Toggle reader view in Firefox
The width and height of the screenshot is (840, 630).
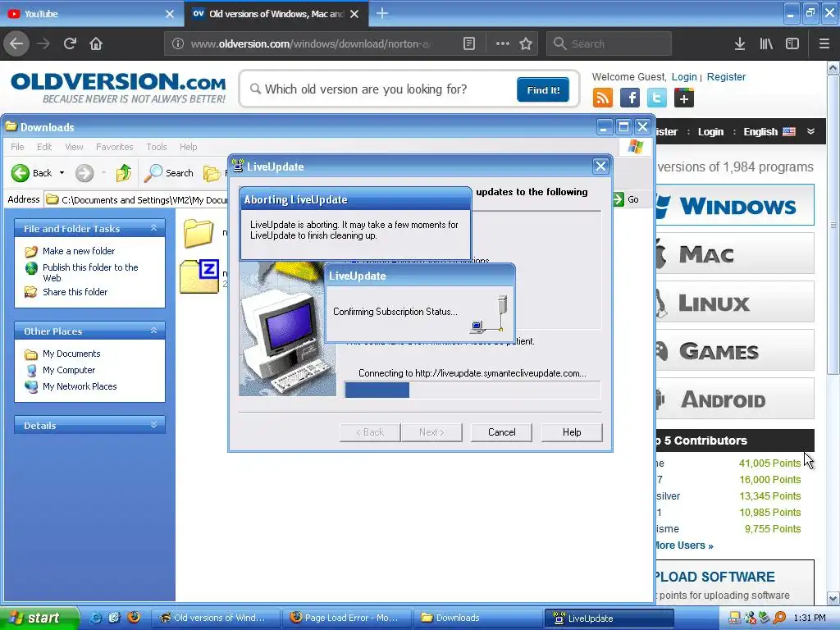coord(468,44)
